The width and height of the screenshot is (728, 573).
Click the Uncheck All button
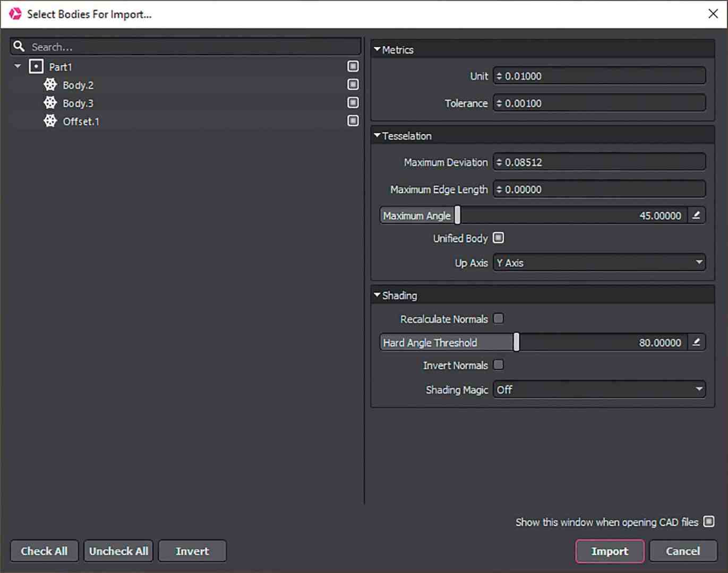tap(118, 551)
